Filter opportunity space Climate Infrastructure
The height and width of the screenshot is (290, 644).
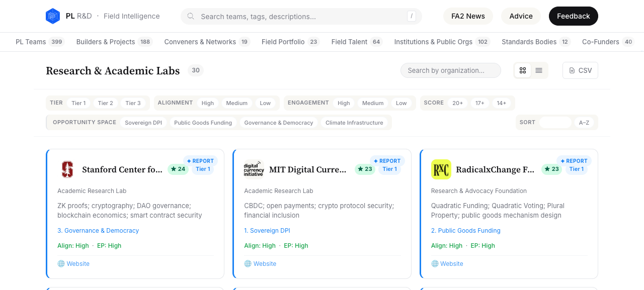tap(354, 123)
